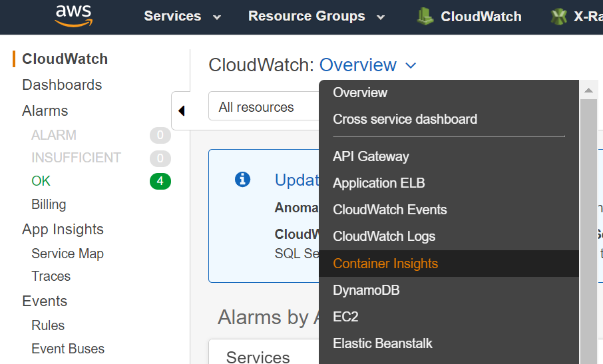Open Events in sidebar

pyautogui.click(x=45, y=301)
